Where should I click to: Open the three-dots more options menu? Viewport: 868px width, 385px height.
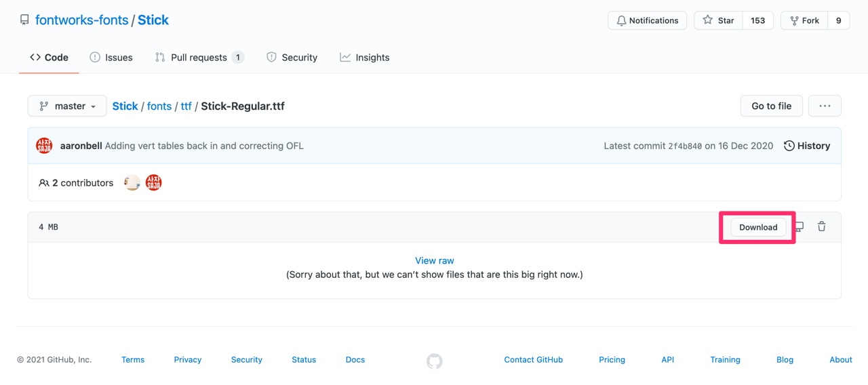825,106
